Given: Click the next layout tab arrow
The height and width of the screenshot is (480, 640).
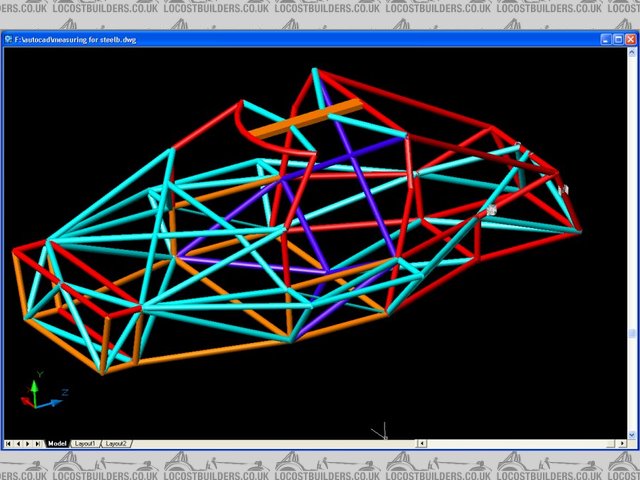Looking at the screenshot, I should (x=29, y=443).
